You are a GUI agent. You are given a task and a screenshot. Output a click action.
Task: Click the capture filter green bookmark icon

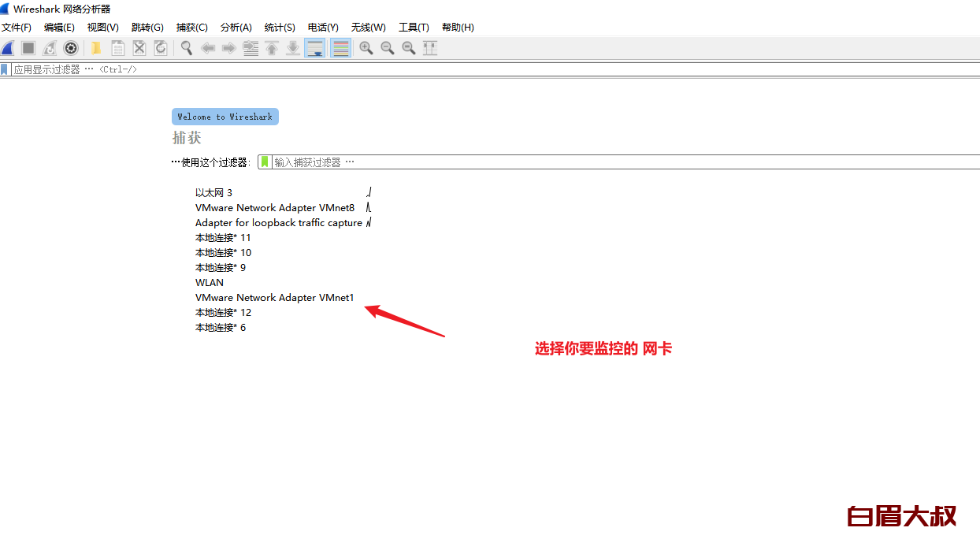(265, 162)
